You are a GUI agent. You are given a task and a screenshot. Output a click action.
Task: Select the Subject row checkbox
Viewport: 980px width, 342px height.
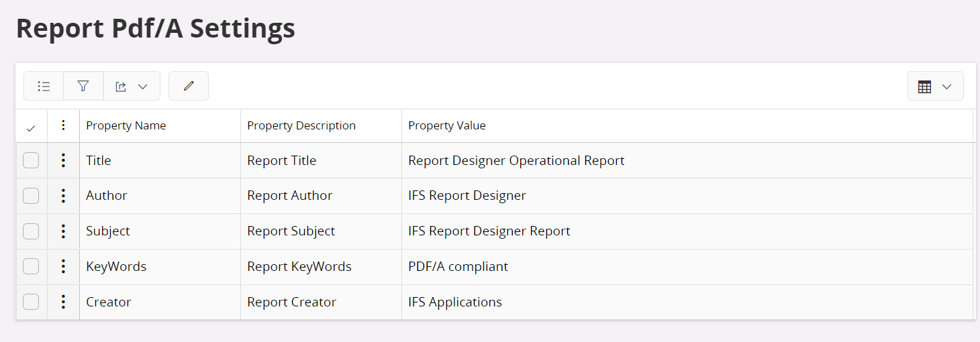[x=31, y=231]
